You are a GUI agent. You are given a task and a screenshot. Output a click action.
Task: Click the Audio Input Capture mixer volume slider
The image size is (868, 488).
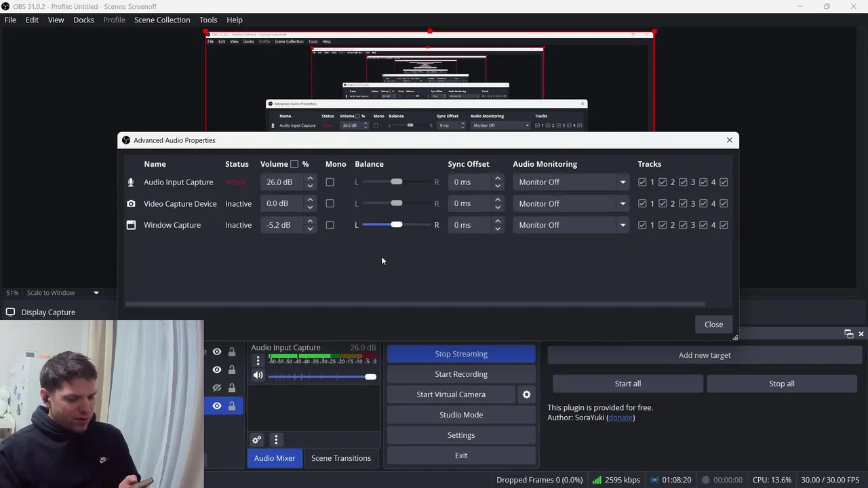[322, 376]
